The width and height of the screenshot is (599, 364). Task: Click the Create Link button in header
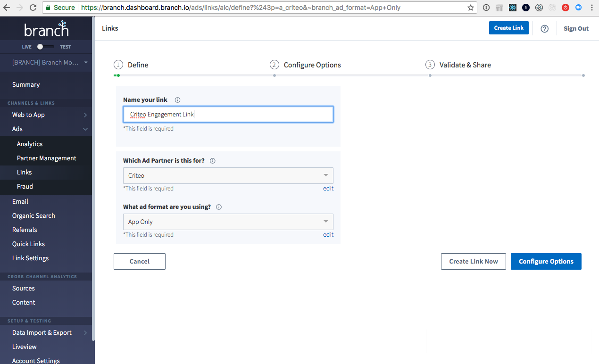(x=508, y=28)
